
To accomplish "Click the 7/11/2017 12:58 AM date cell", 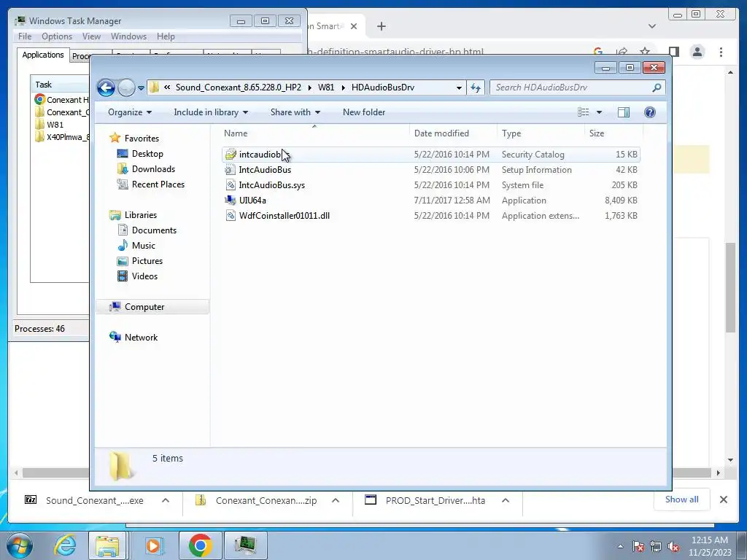I will tap(452, 201).
